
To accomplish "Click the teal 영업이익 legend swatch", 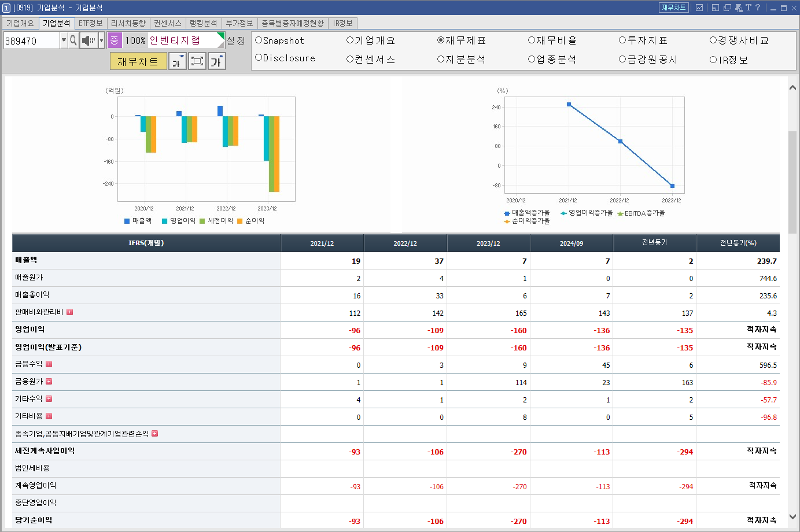I will click(165, 221).
